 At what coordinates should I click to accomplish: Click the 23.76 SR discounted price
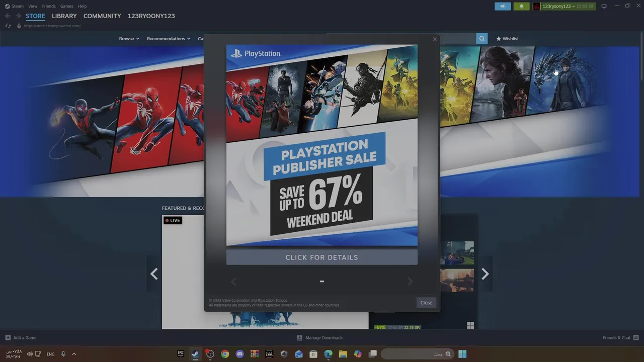(412, 327)
